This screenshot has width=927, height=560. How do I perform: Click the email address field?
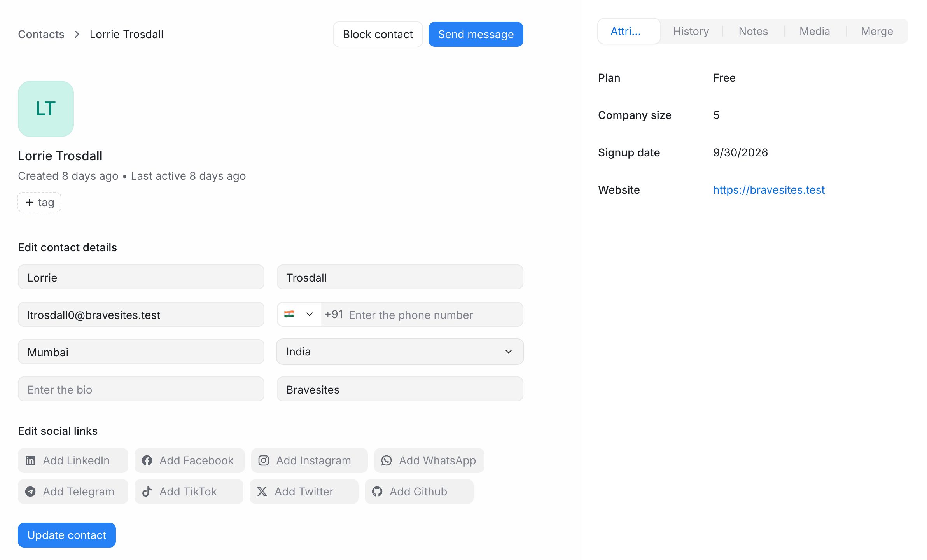pyautogui.click(x=141, y=314)
